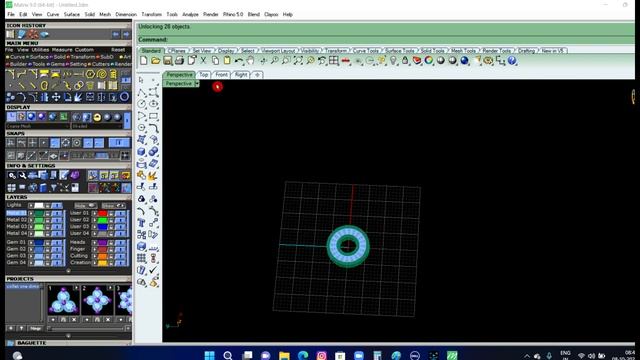The height and width of the screenshot is (360, 640).
Task: Open the Shaded display mode dropdown
Action: point(97,126)
